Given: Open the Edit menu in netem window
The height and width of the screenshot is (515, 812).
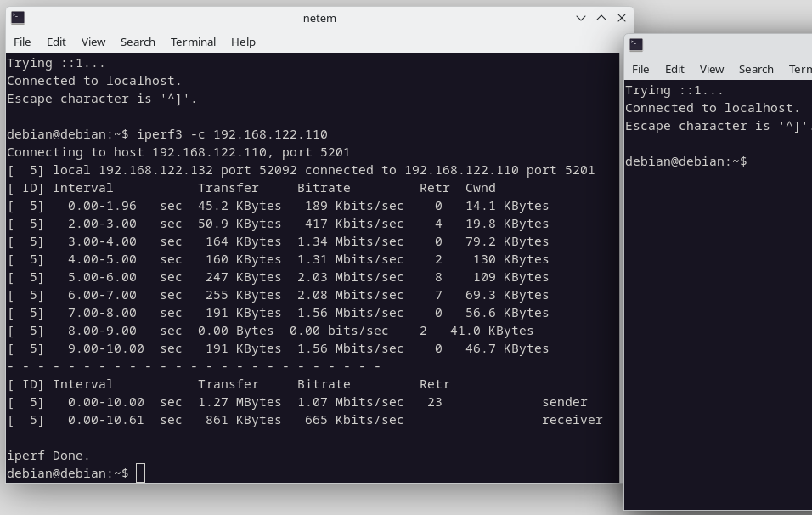Looking at the screenshot, I should click(x=56, y=42).
